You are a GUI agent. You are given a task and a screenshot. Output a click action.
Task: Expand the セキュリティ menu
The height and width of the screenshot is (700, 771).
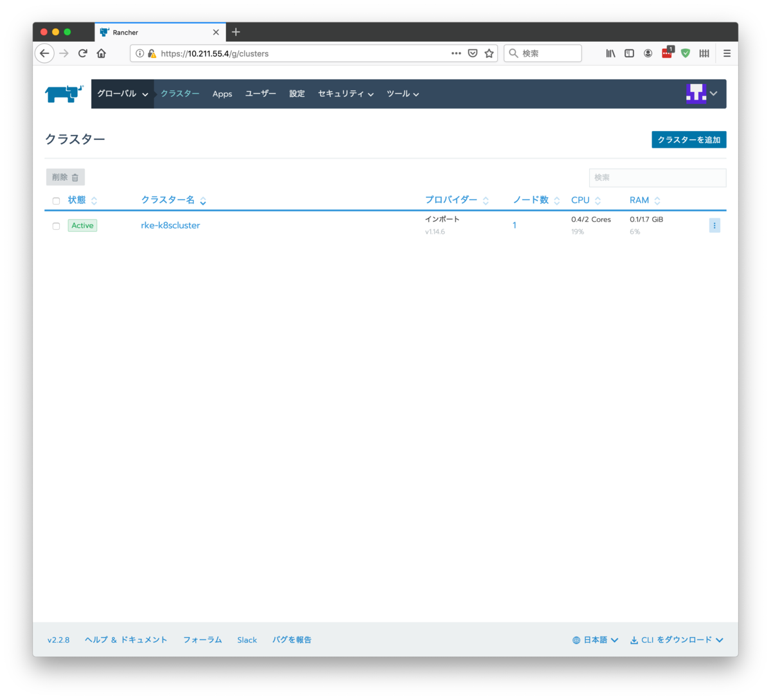[x=344, y=93]
